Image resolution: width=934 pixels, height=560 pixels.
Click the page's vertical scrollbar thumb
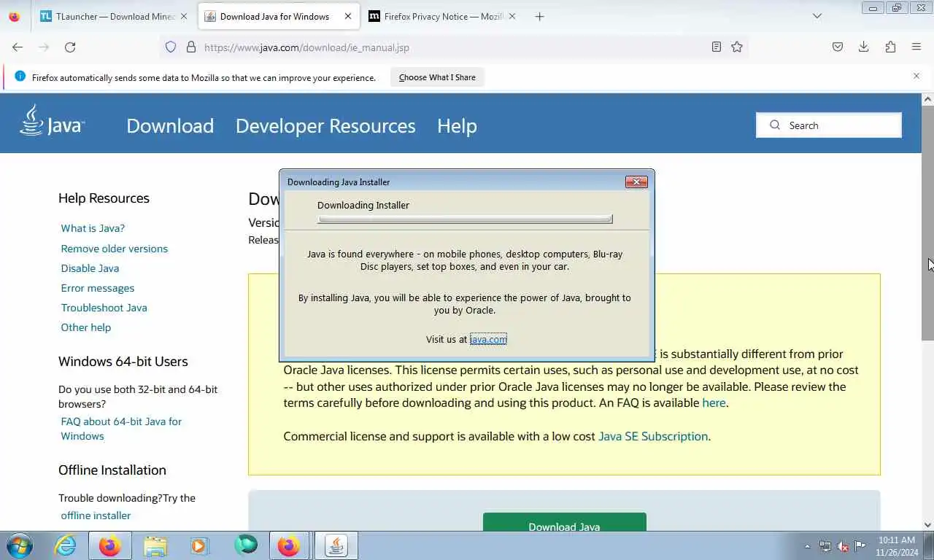point(927,222)
